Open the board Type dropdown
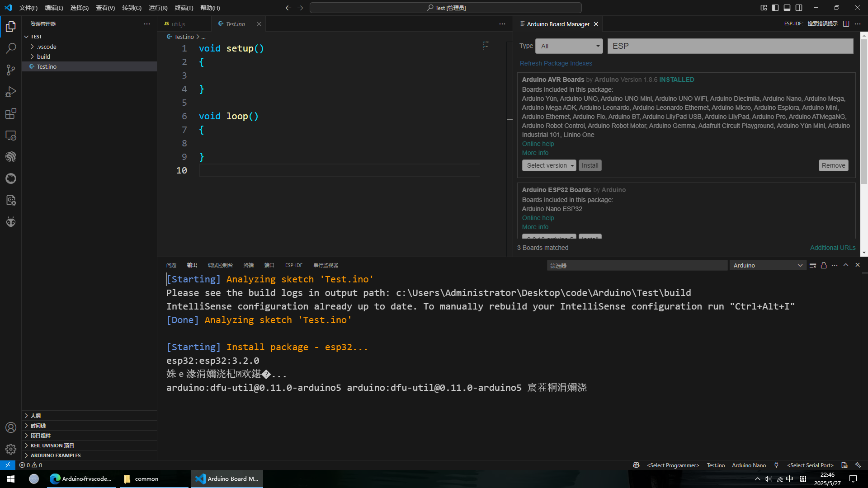 tap(569, 46)
